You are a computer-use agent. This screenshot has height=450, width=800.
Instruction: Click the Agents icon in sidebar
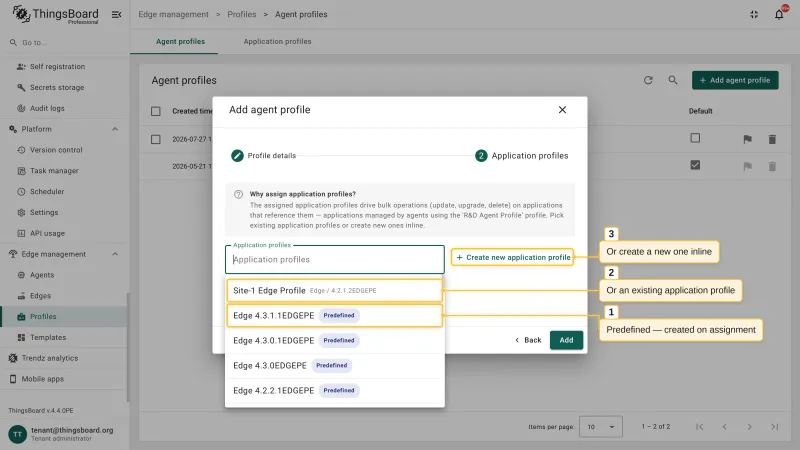(x=21, y=275)
